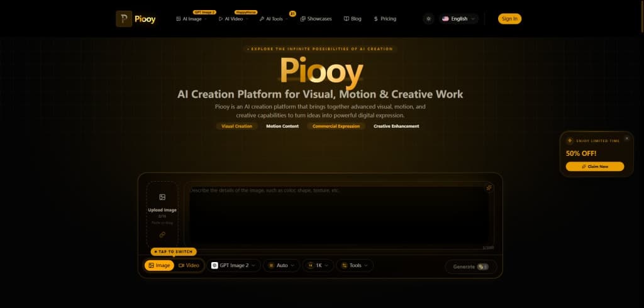The image size is (644, 308).
Task: Click the GPT Image 2 badge above AI Image
Action: coord(204,13)
